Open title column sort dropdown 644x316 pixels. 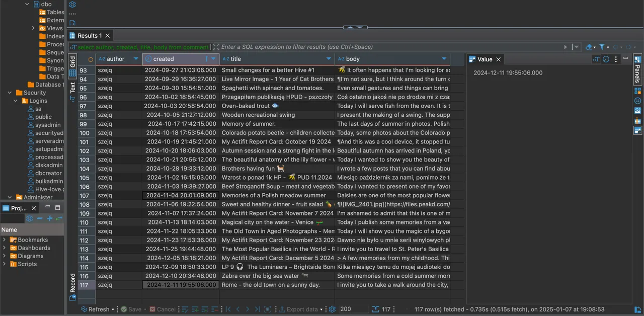pos(329,59)
